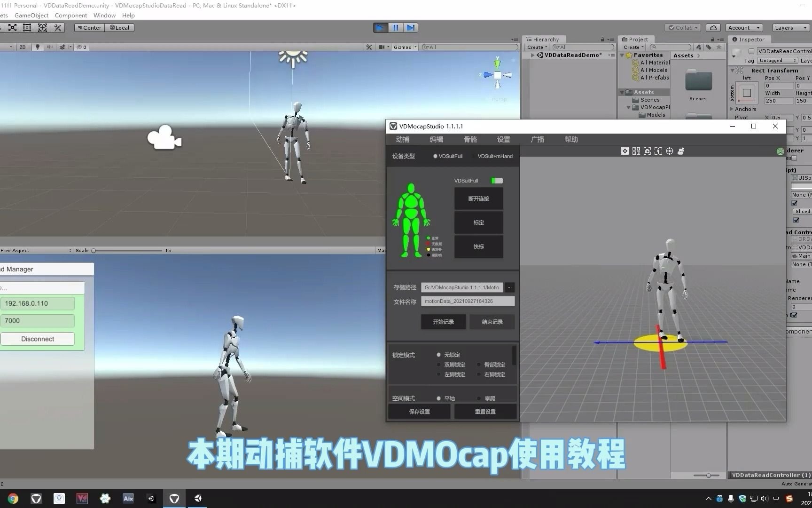This screenshot has height=508, width=812.
Task: Click the motionData filename input field
Action: click(468, 301)
